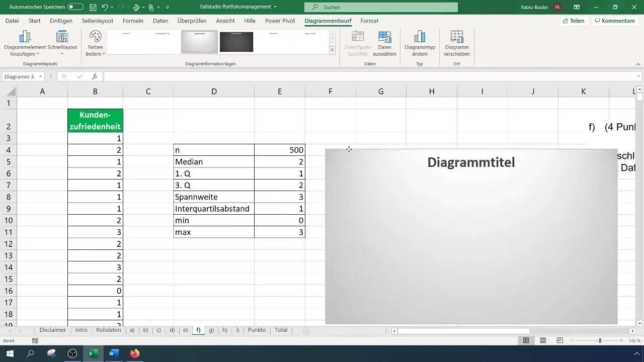Show previous row of chart styles

point(332,34)
